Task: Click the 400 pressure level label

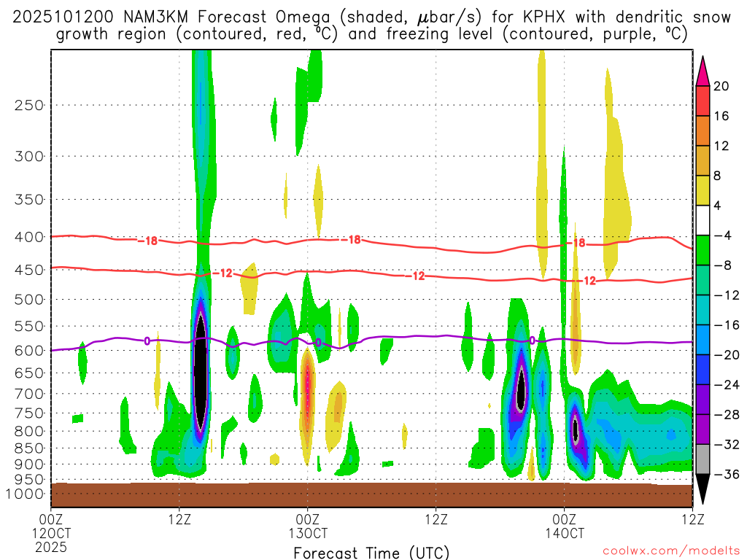Action: tap(29, 237)
